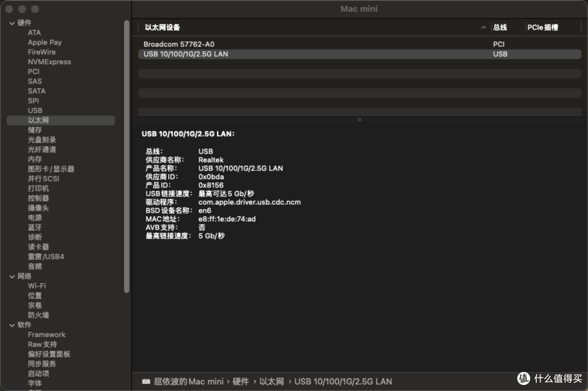Open the USB hardware entry in sidebar

[35, 111]
